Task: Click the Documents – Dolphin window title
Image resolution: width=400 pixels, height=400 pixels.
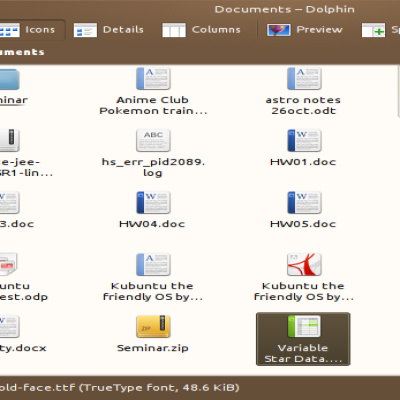Action: pos(285,9)
